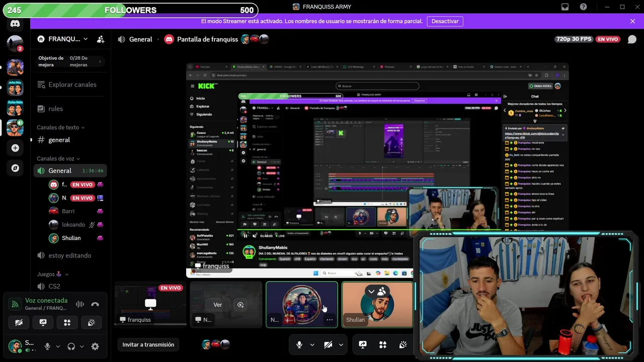
Task: Open own user avatar profile
Action: click(15, 346)
